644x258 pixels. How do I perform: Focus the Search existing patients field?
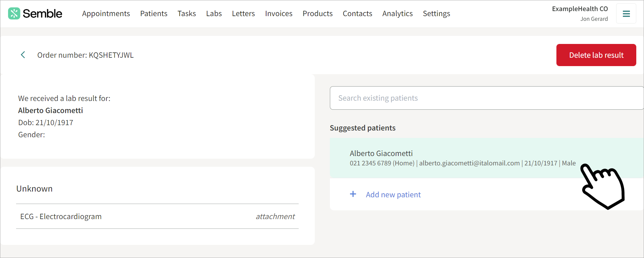pyautogui.click(x=487, y=98)
